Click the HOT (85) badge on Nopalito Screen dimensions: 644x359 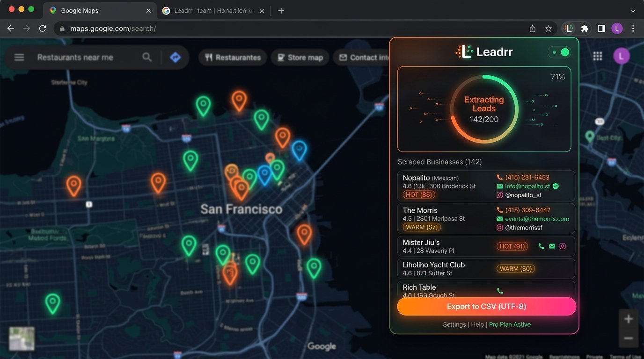pos(419,195)
